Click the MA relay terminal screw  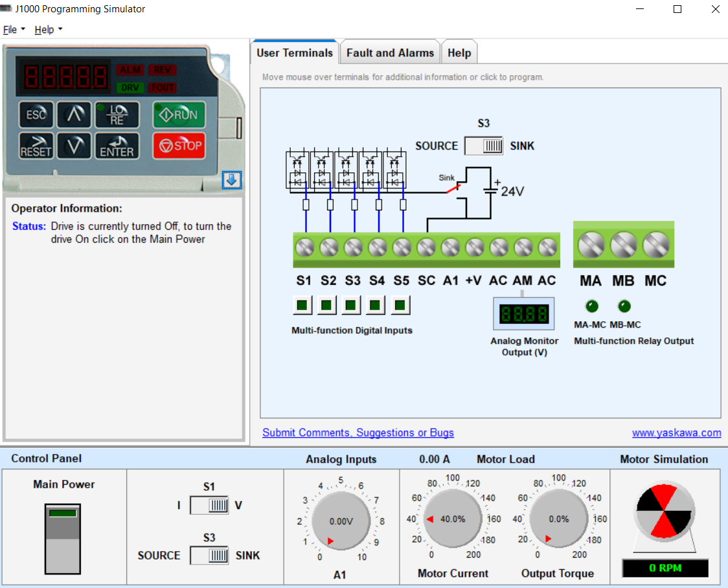(591, 245)
